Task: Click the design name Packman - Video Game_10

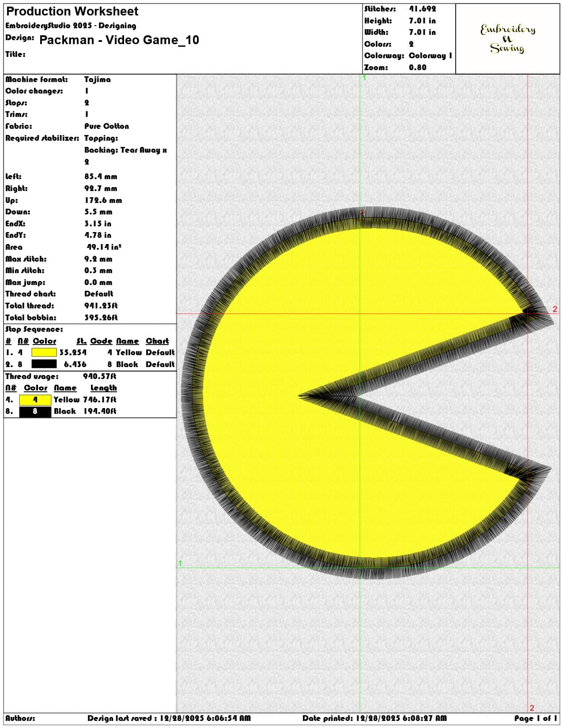Action: coord(119,40)
